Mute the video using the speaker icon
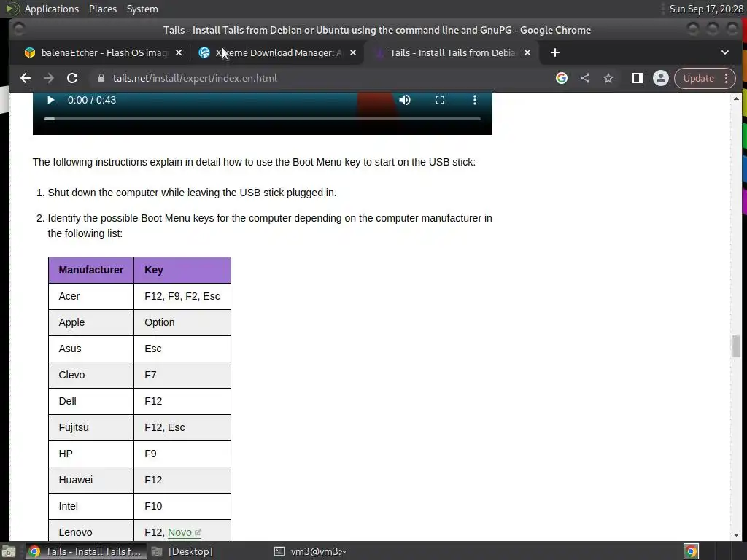The image size is (747, 560). coord(404,100)
